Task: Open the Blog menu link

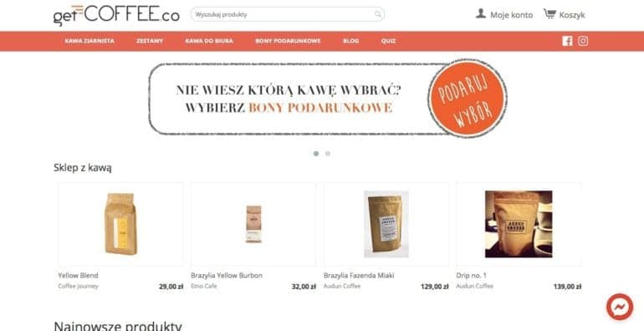Action: 350,41
